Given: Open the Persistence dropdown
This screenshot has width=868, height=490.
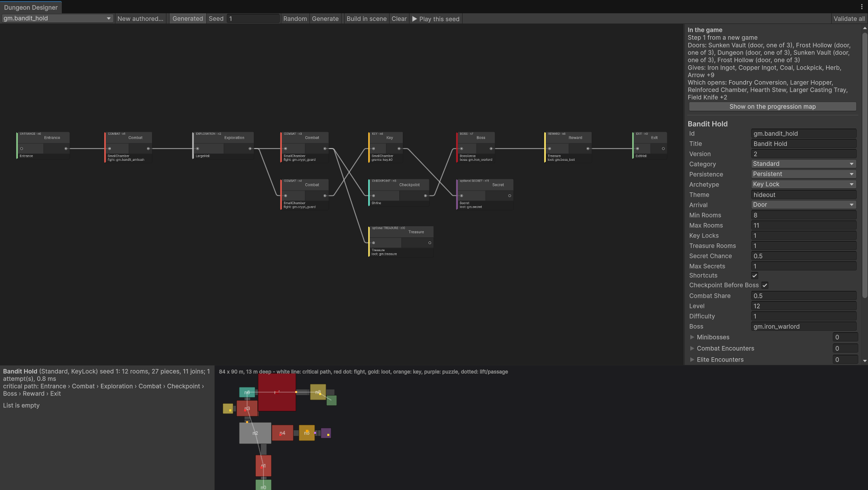Looking at the screenshot, I should [804, 174].
